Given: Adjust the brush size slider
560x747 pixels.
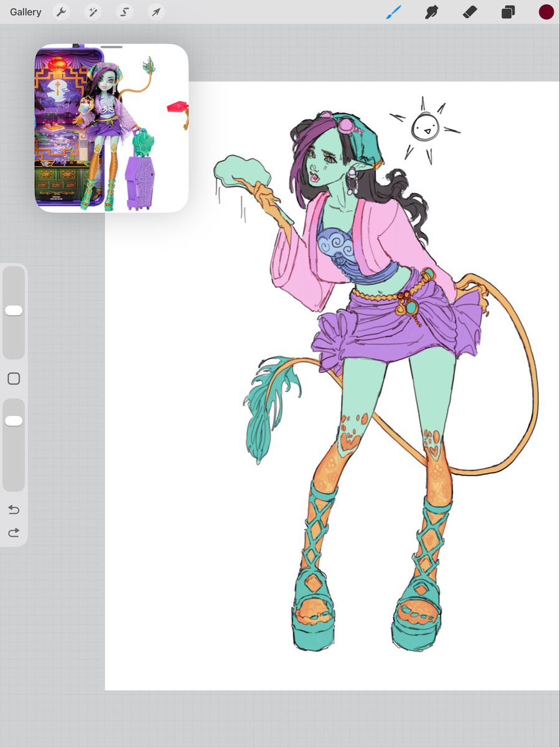Looking at the screenshot, I should click(14, 311).
